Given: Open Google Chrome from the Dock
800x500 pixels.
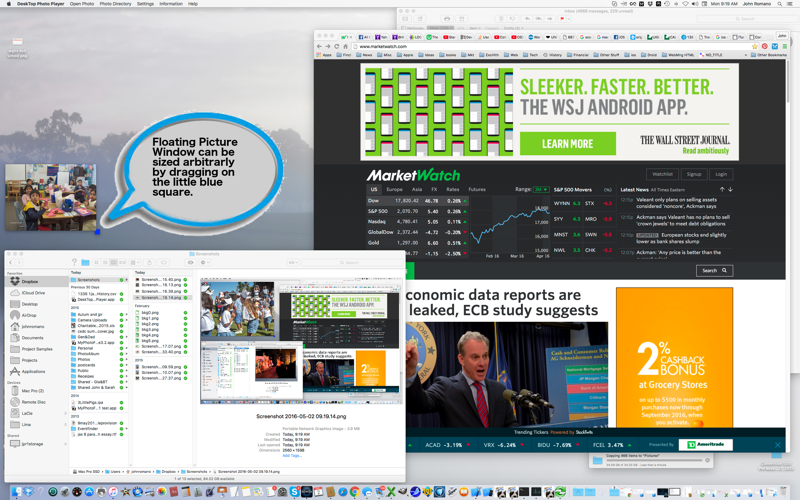Looking at the screenshot, I should (x=354, y=492).
